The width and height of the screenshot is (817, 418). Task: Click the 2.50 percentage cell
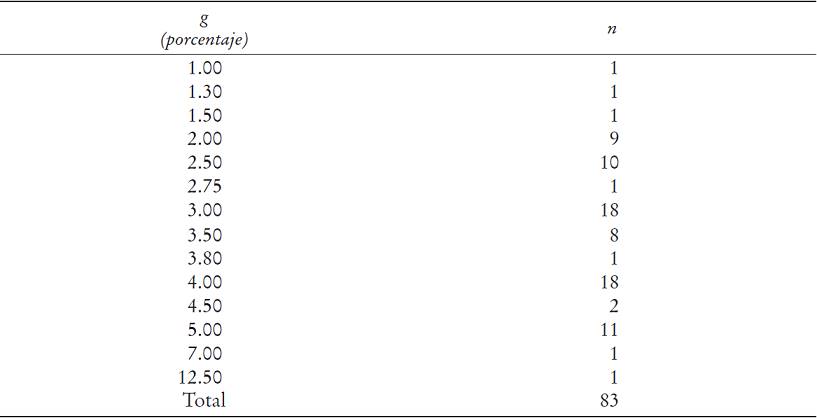click(x=204, y=163)
